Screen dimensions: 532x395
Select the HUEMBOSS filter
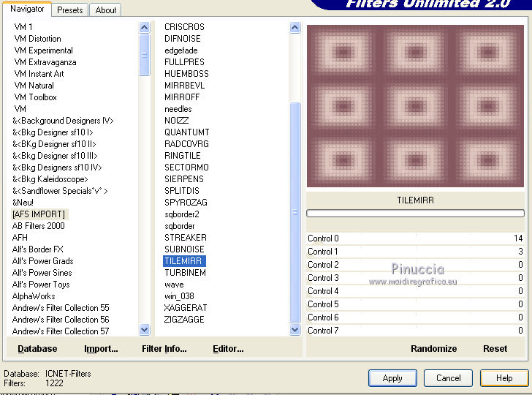186,74
